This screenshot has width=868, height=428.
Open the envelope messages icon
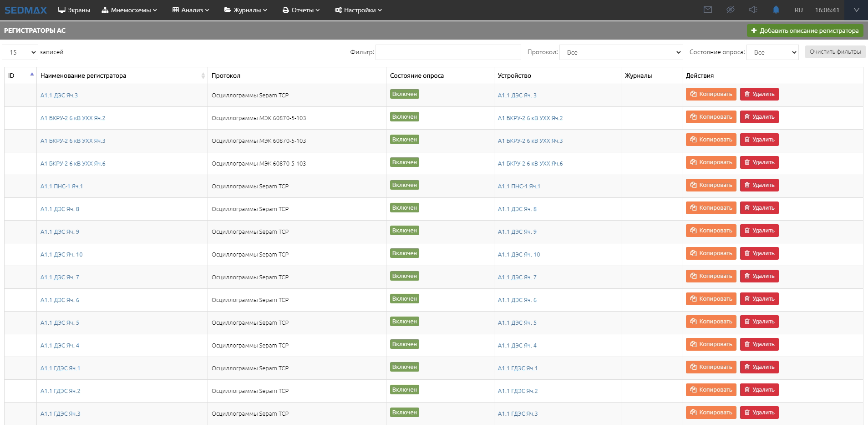[707, 10]
